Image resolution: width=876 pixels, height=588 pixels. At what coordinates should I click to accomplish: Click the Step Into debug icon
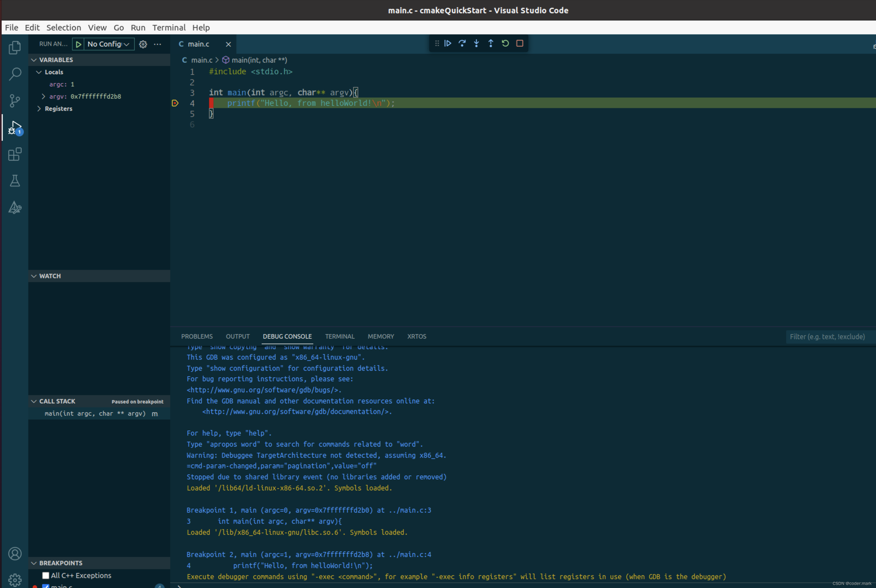point(476,44)
